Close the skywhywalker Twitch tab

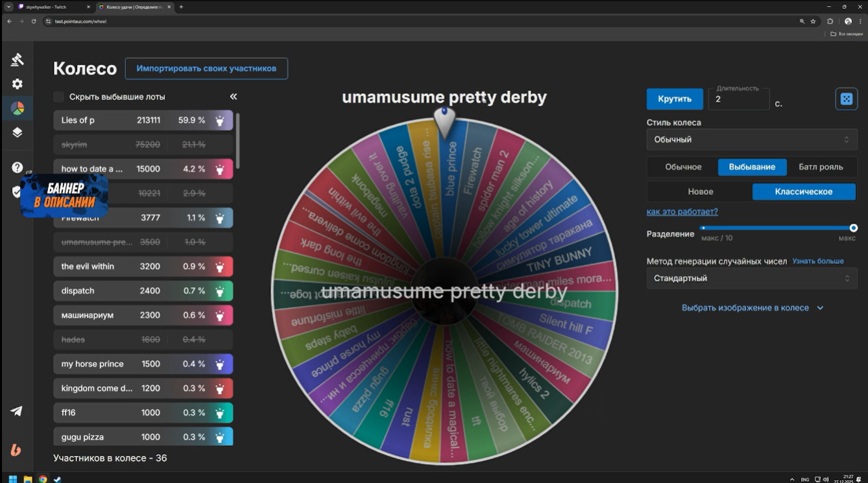(88, 6)
